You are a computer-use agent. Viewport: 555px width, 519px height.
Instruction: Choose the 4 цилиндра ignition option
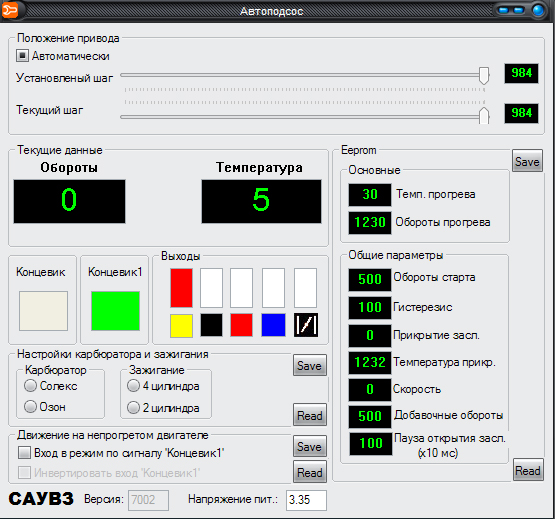point(133,386)
